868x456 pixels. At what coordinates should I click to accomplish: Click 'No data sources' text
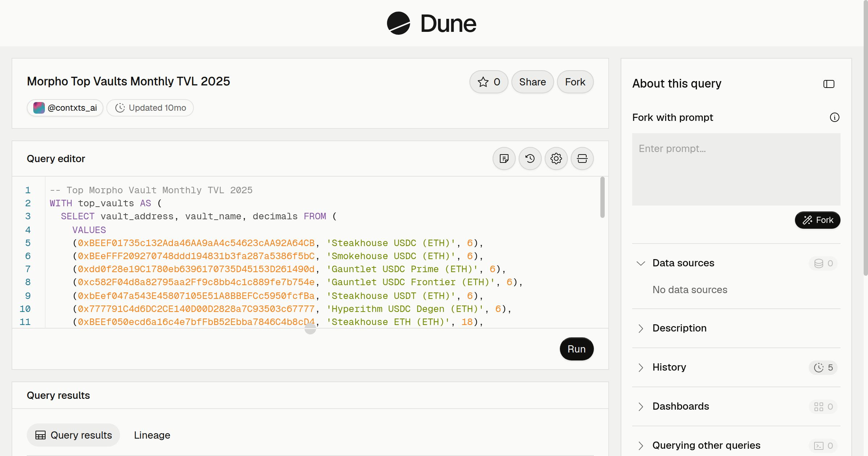[690, 290]
